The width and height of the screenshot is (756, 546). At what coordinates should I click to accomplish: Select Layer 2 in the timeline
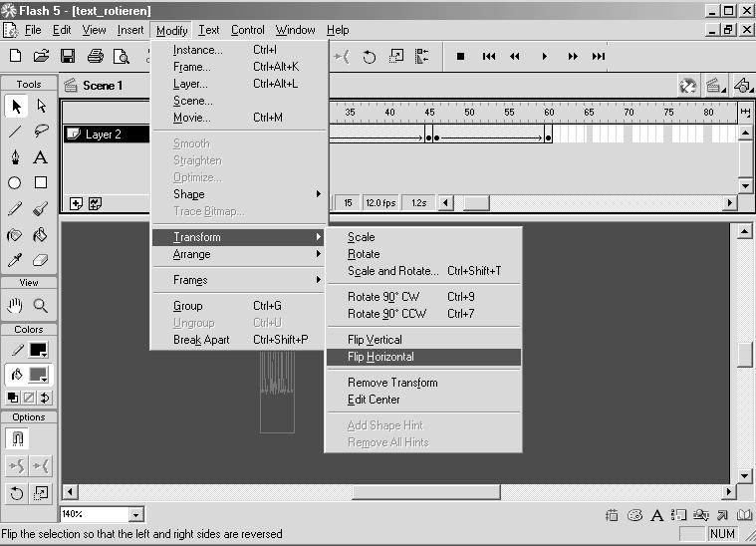(x=106, y=135)
